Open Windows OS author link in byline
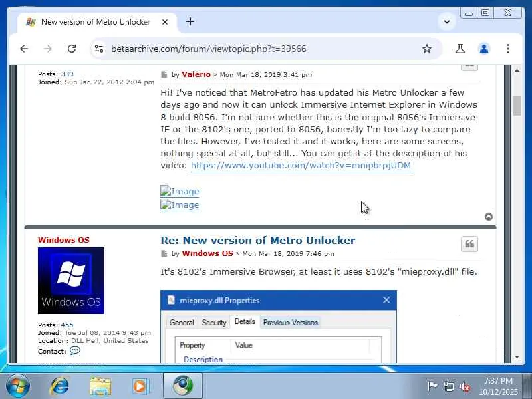This screenshot has width=532, height=399. click(207, 253)
